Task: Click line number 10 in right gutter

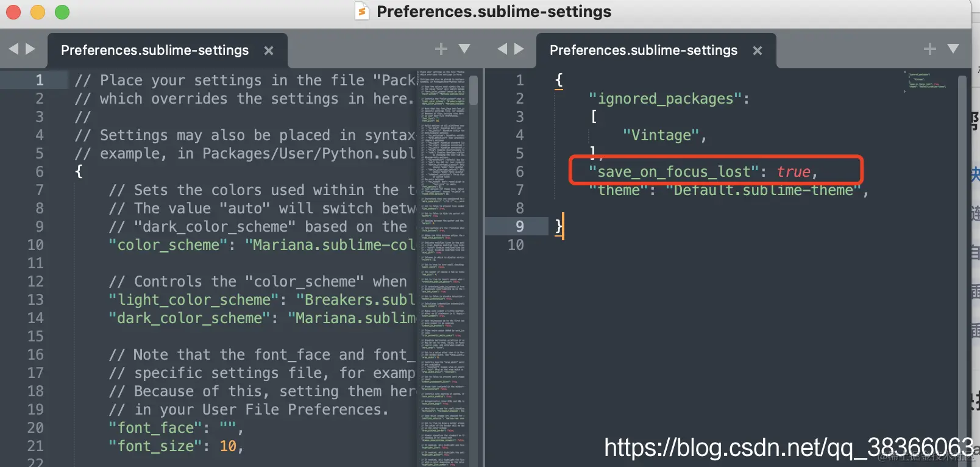Action: pyautogui.click(x=516, y=245)
